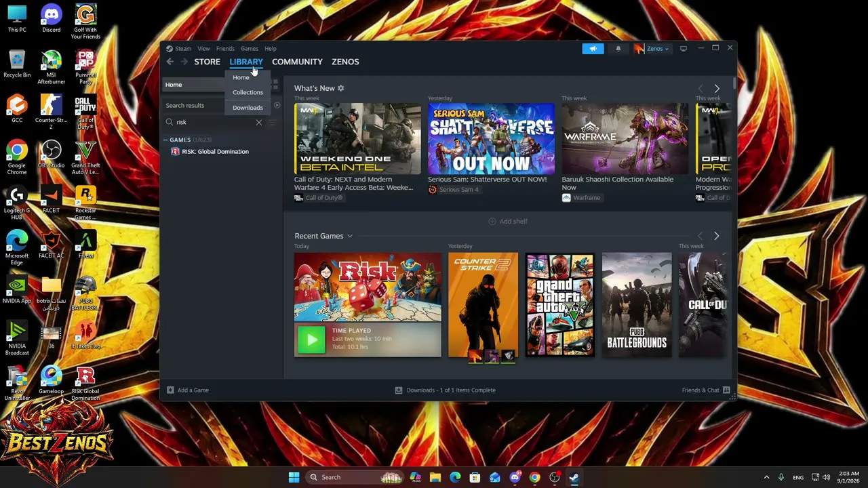Clear the 'risk' search with the X
The width and height of the screenshot is (868, 488).
click(x=258, y=122)
